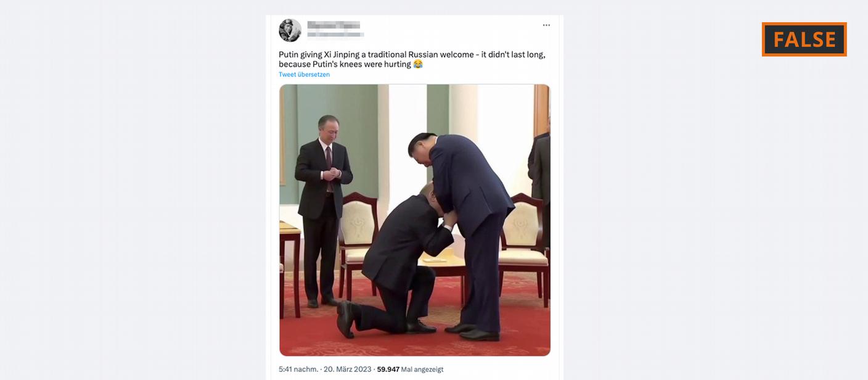Click the '5:41 nachm.' timestamp
The image size is (868, 380).
click(298, 370)
